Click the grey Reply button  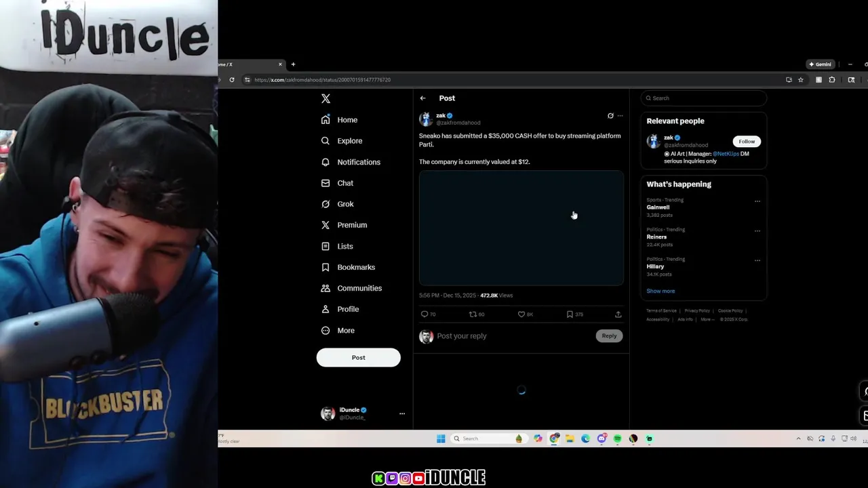[609, 336]
